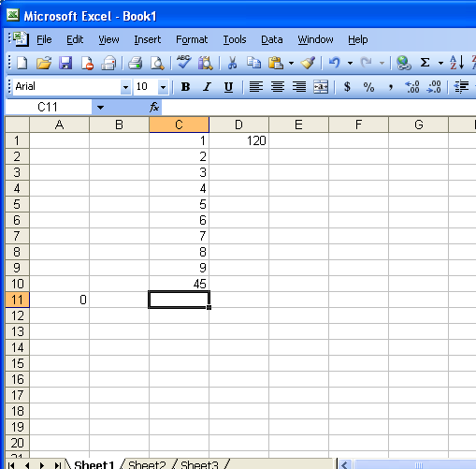This screenshot has width=476, height=469.
Task: Click the Name Box showing C11
Action: [49, 108]
